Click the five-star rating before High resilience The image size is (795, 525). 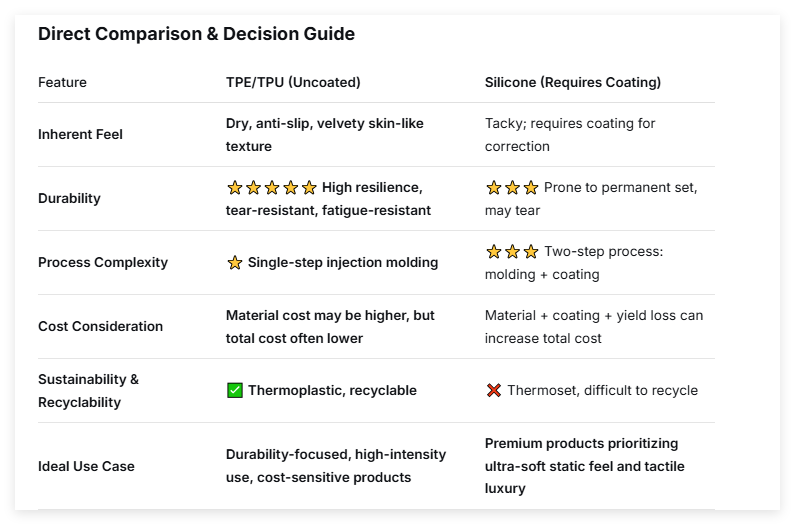pyautogui.click(x=272, y=188)
